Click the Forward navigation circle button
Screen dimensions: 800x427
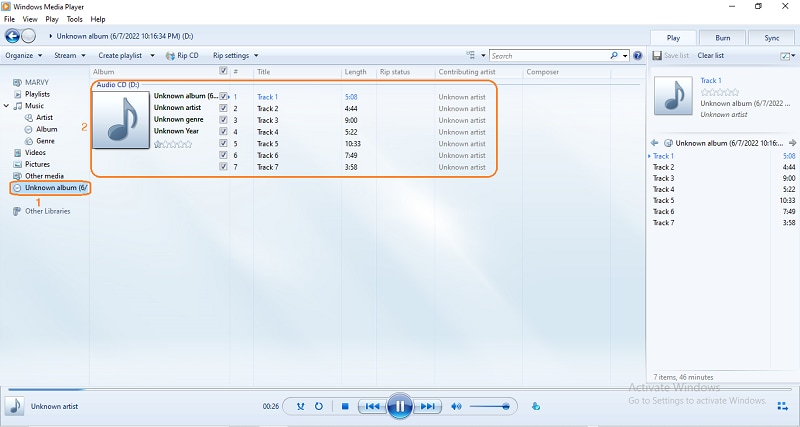pos(29,36)
